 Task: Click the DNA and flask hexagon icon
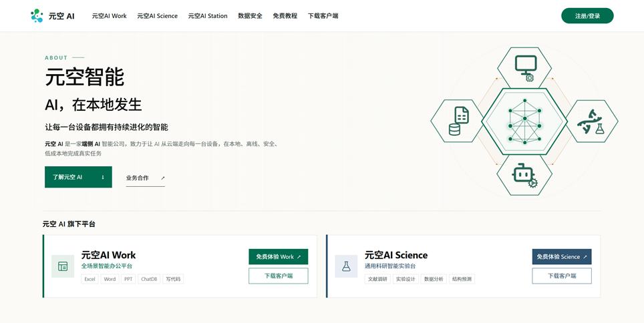591,121
